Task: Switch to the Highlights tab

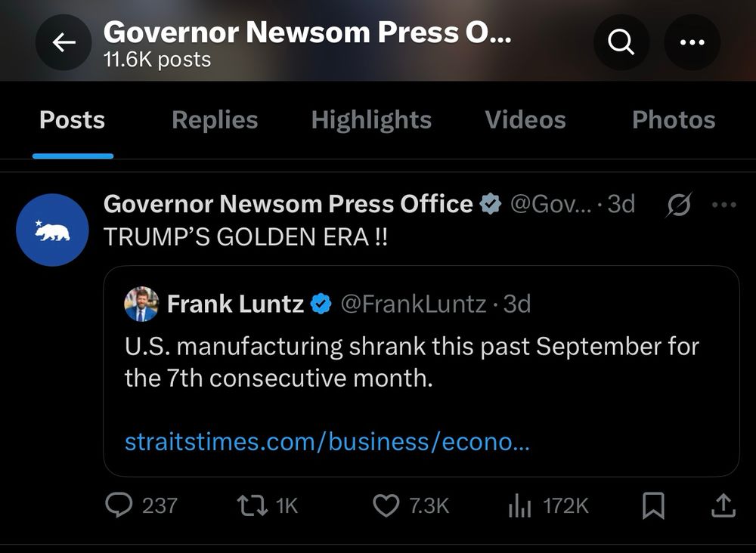Action: (371, 120)
